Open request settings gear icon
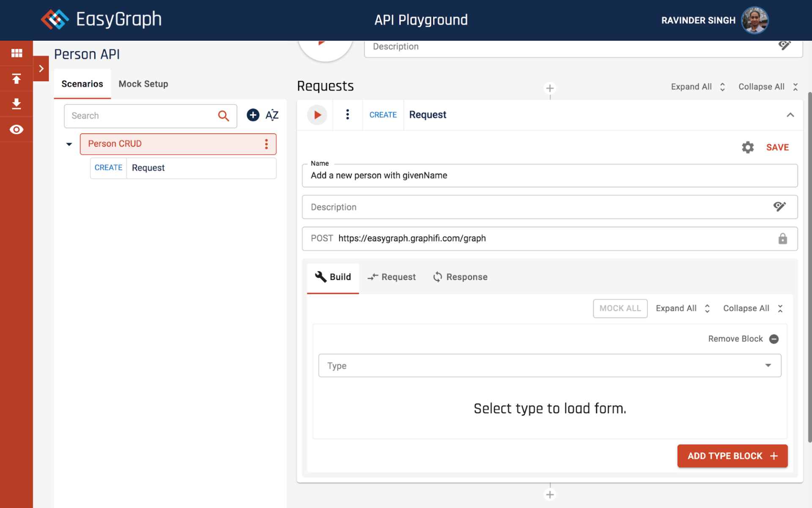The image size is (812, 508). click(748, 147)
